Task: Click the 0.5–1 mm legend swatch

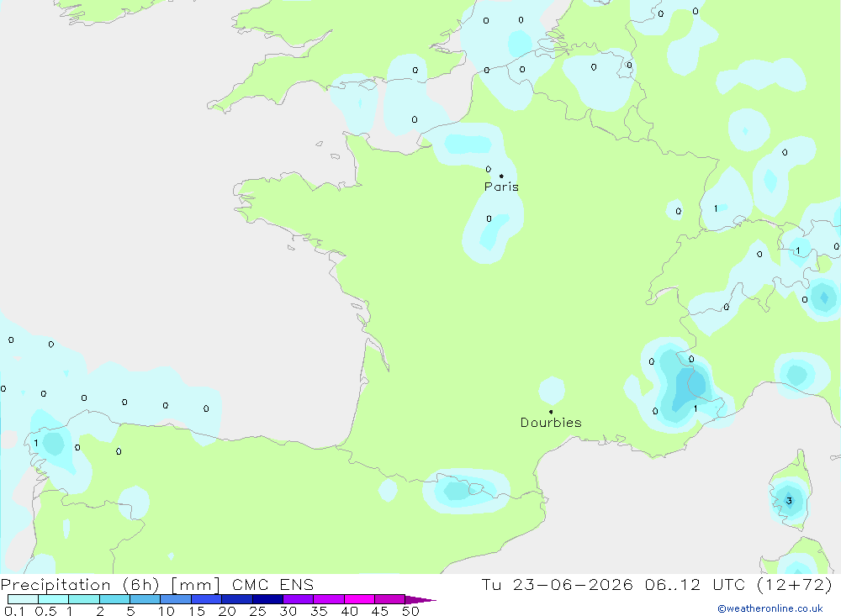Action: coord(54,599)
